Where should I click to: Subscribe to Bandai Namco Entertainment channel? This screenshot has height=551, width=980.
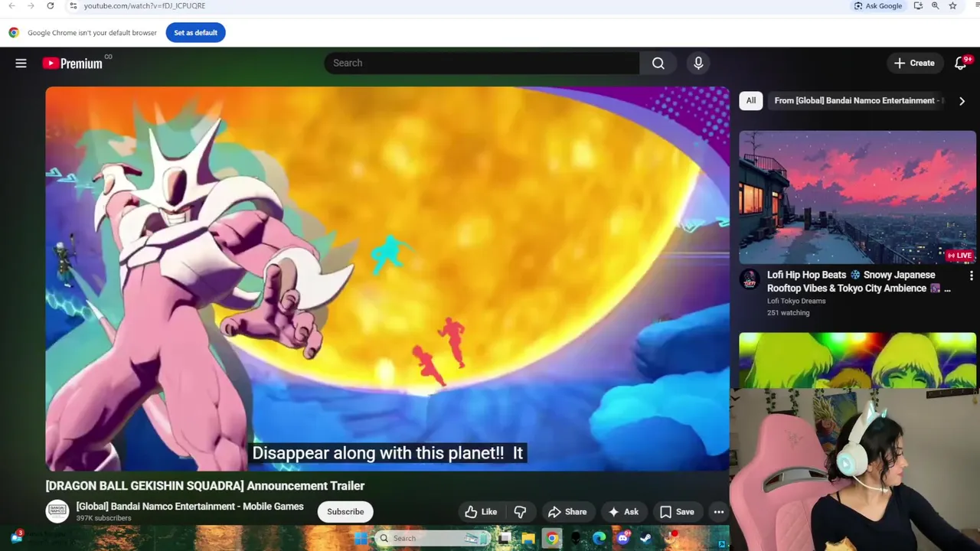[345, 512]
